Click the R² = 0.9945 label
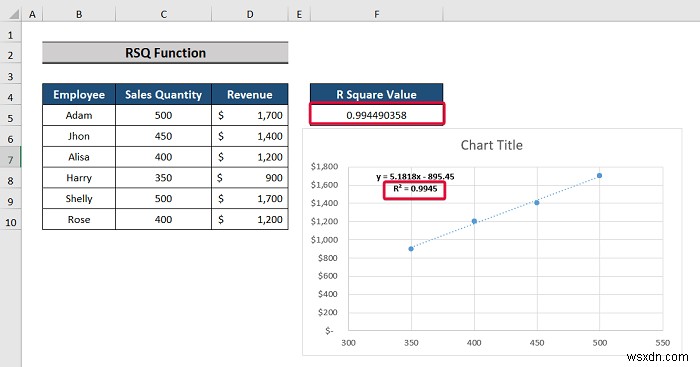The image size is (700, 367). [x=415, y=189]
